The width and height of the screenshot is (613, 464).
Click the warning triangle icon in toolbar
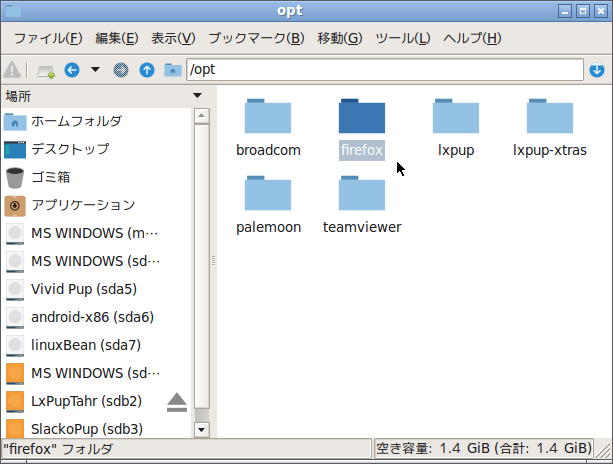coord(12,70)
